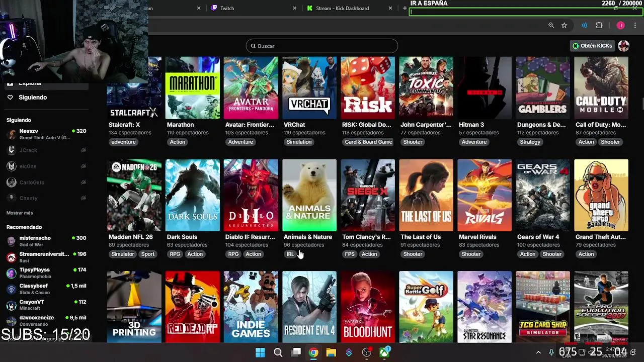644x362 pixels.
Task: Open Classybeef recommended channel avatar
Action: (x=12, y=289)
